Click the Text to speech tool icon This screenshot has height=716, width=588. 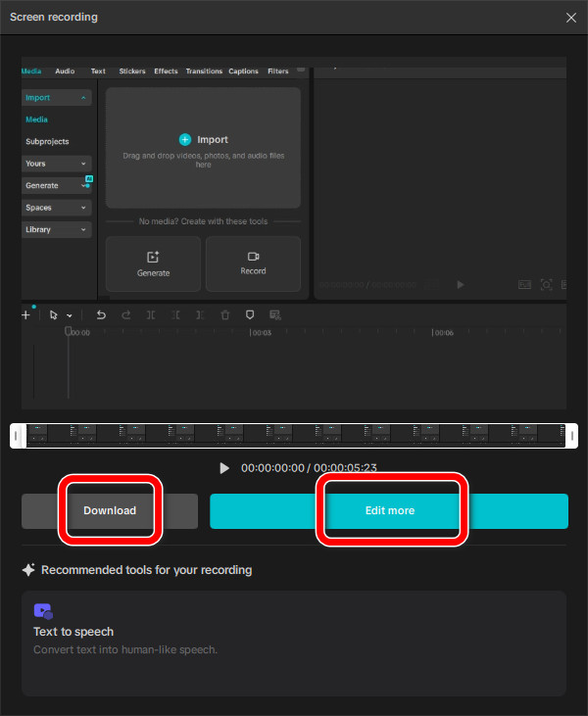point(43,611)
